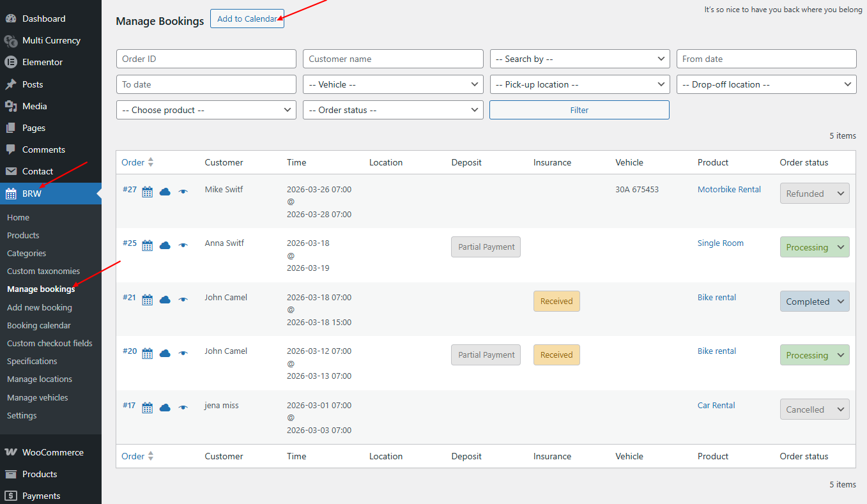This screenshot has width=867, height=504.
Task: Click the eye icon for order #21
Action: (183, 300)
